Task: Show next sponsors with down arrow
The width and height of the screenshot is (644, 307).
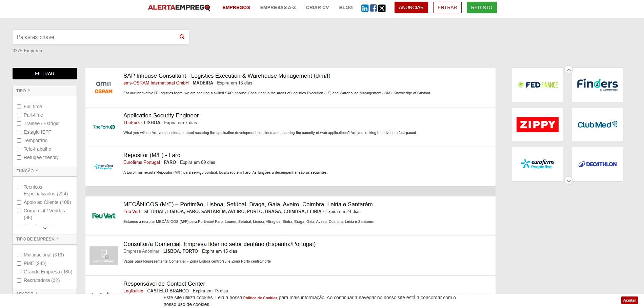Action: (x=569, y=180)
